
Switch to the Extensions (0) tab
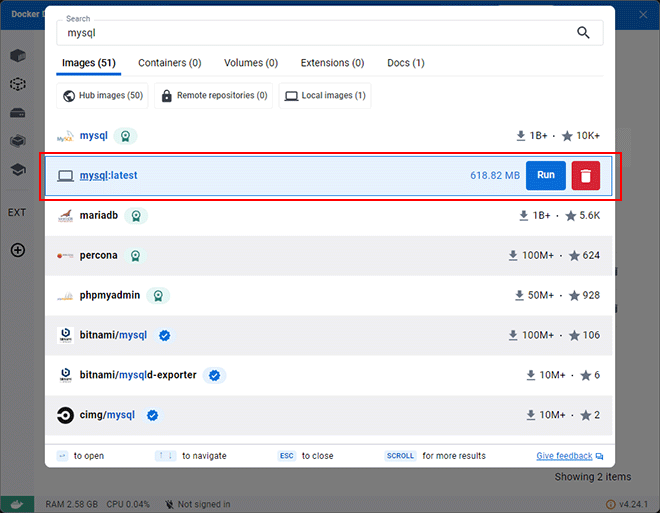point(333,63)
